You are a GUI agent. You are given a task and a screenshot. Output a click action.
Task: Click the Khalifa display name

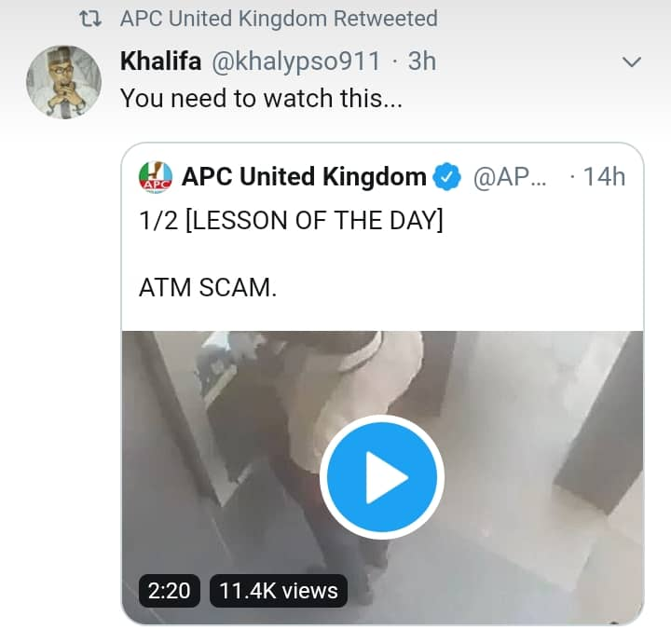[x=161, y=62]
